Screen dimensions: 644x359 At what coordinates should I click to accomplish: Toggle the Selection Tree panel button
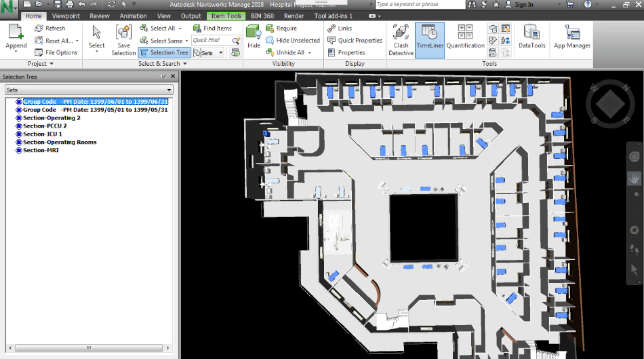[163, 52]
